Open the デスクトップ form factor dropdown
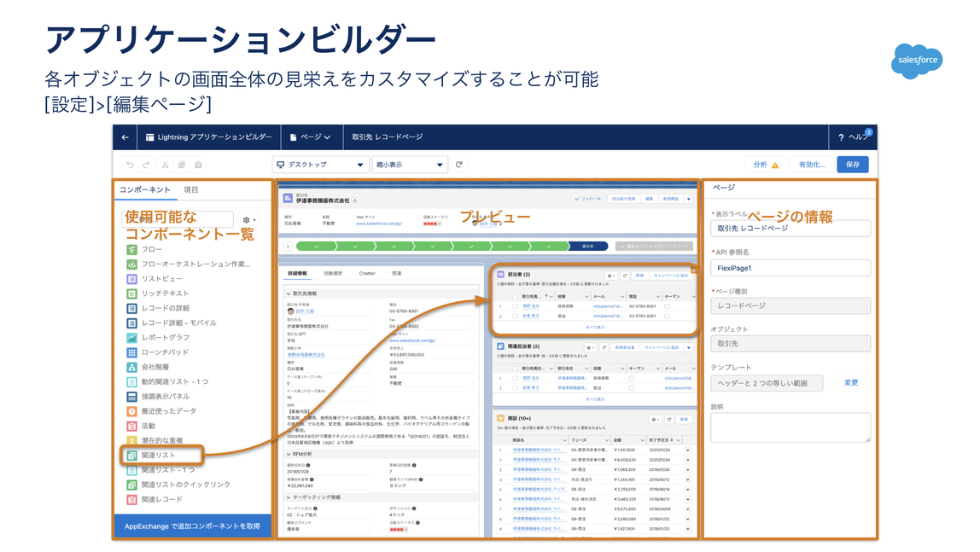 point(321,165)
